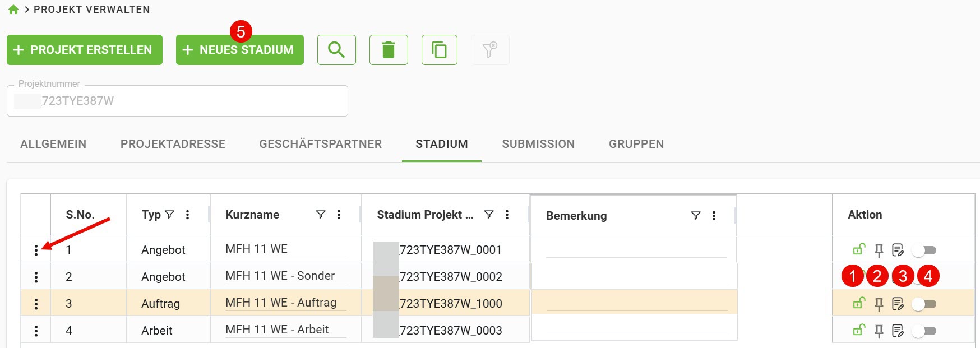Click the trash delete icon button
Viewport: 980px width, 348px height.
click(x=389, y=50)
